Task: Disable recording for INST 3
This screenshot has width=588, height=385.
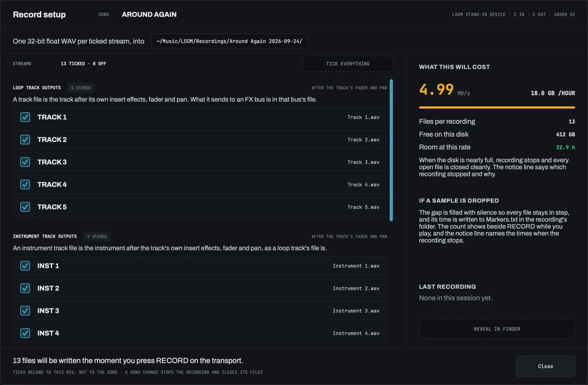Action: pos(25,310)
